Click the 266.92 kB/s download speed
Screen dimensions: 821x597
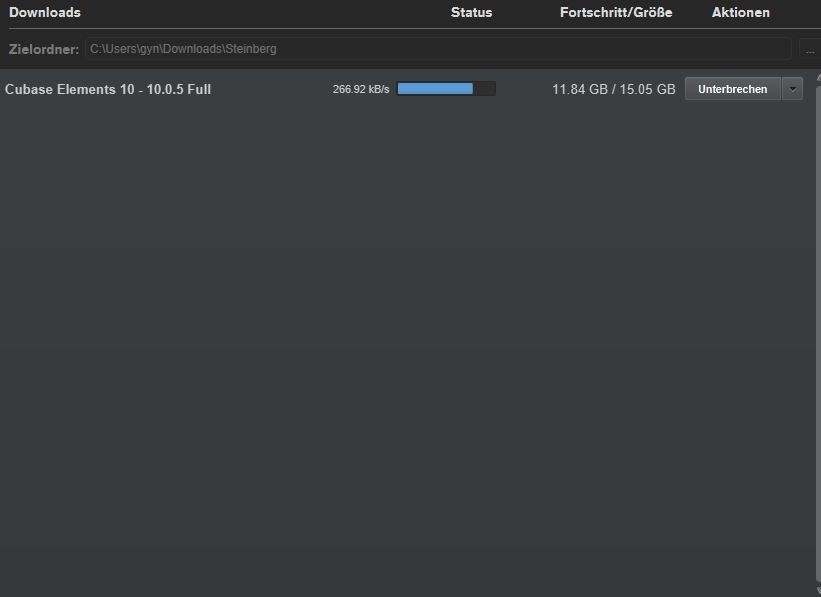[x=360, y=89]
